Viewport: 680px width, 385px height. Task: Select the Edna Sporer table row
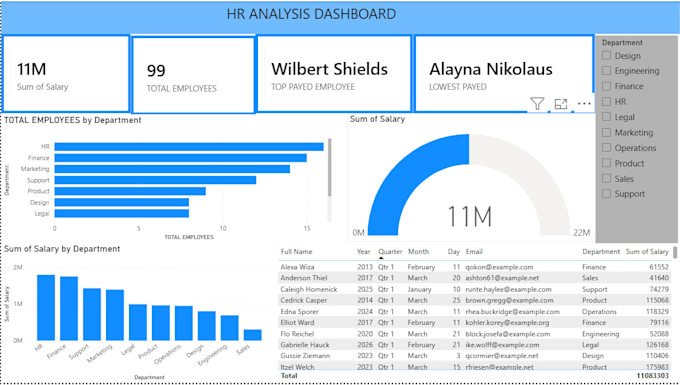point(474,311)
